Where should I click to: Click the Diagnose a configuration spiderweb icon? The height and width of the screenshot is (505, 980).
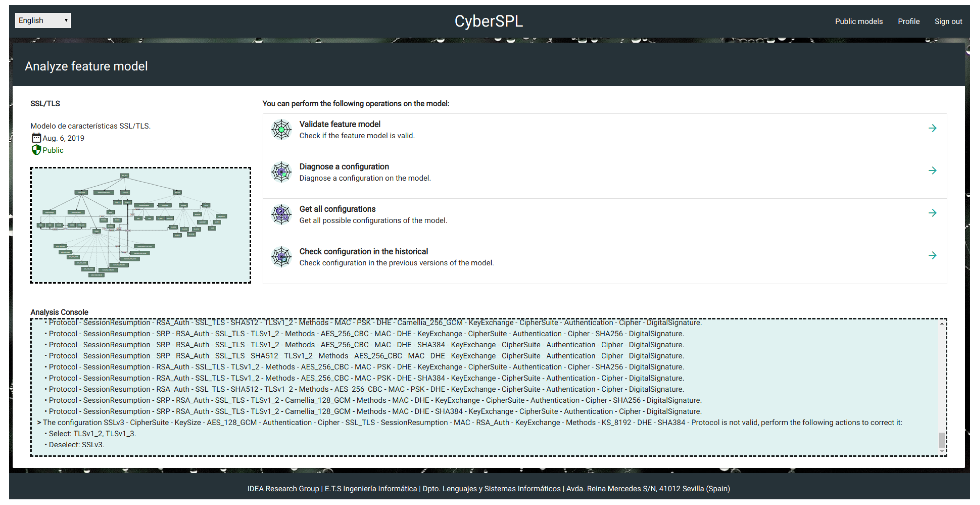tap(281, 172)
